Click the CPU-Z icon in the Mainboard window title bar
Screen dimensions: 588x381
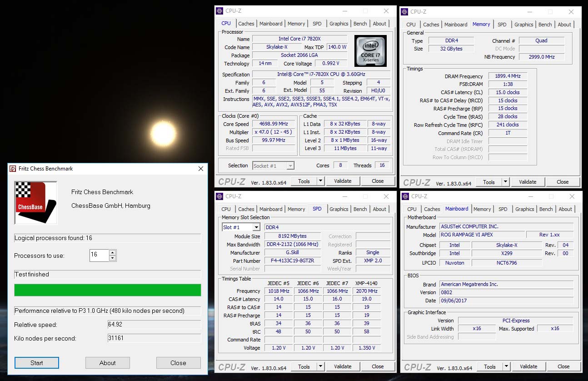click(x=405, y=196)
